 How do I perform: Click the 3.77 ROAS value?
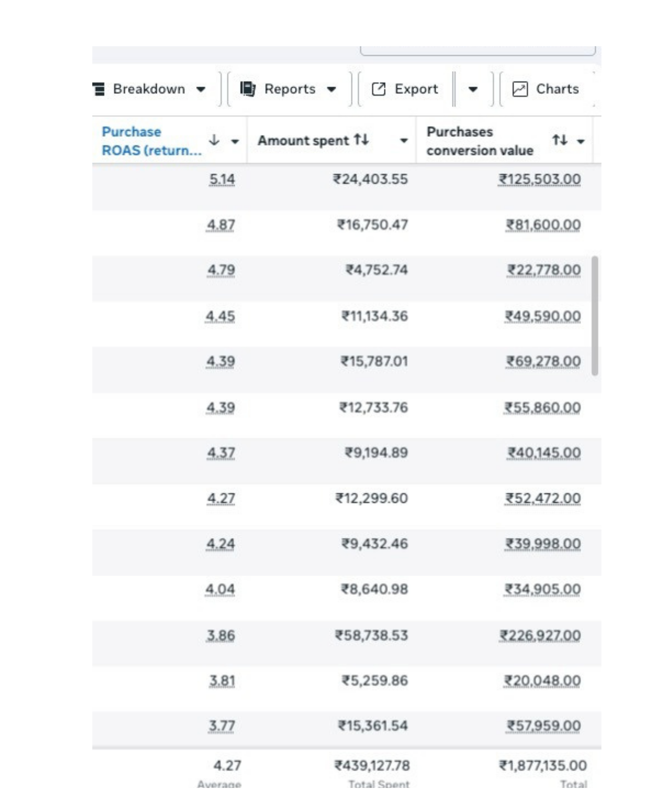pyautogui.click(x=222, y=726)
